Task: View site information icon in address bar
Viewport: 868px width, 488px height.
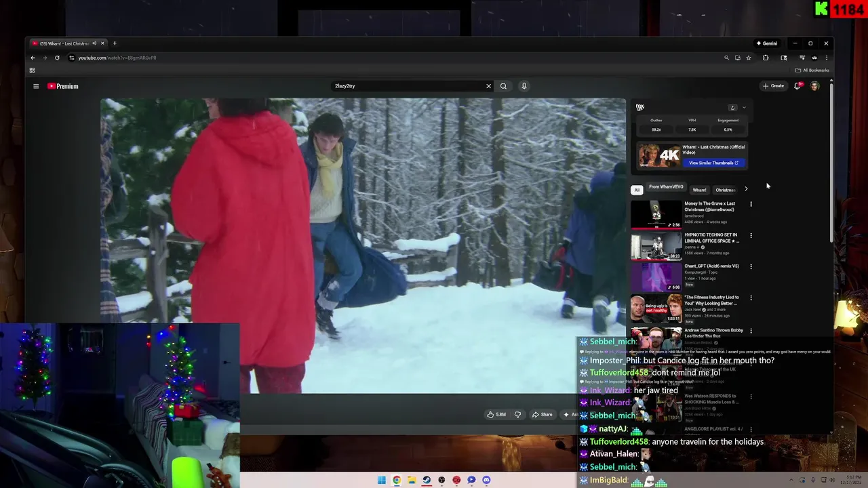Action: [x=72, y=58]
